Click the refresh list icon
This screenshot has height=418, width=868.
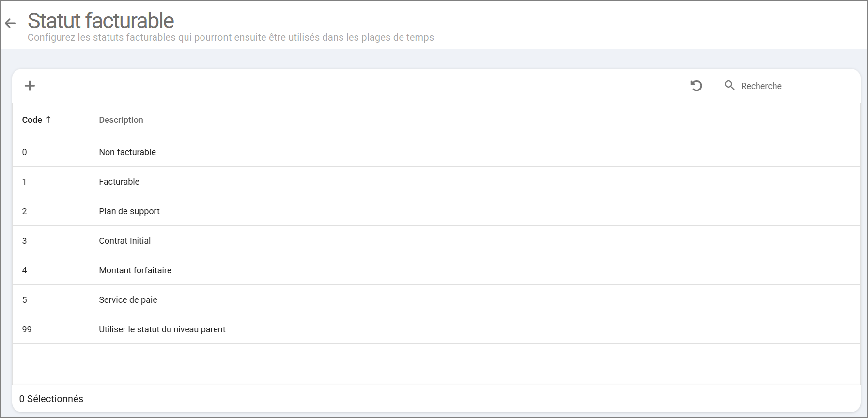(696, 86)
